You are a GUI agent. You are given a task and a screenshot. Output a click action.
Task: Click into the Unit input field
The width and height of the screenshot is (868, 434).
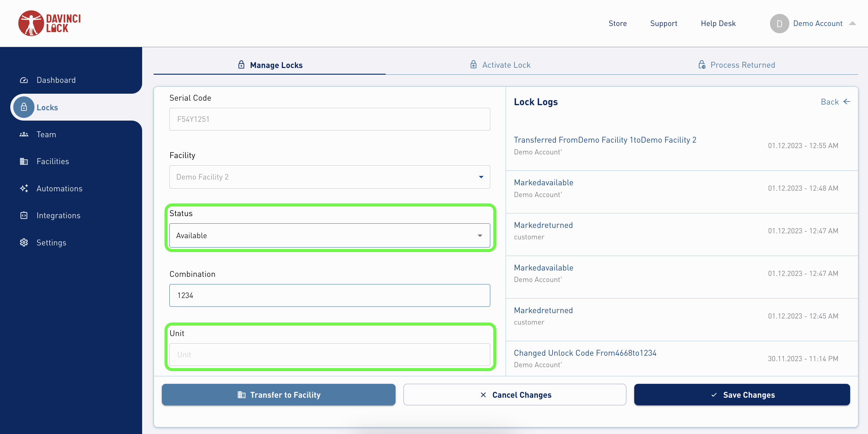tap(329, 355)
